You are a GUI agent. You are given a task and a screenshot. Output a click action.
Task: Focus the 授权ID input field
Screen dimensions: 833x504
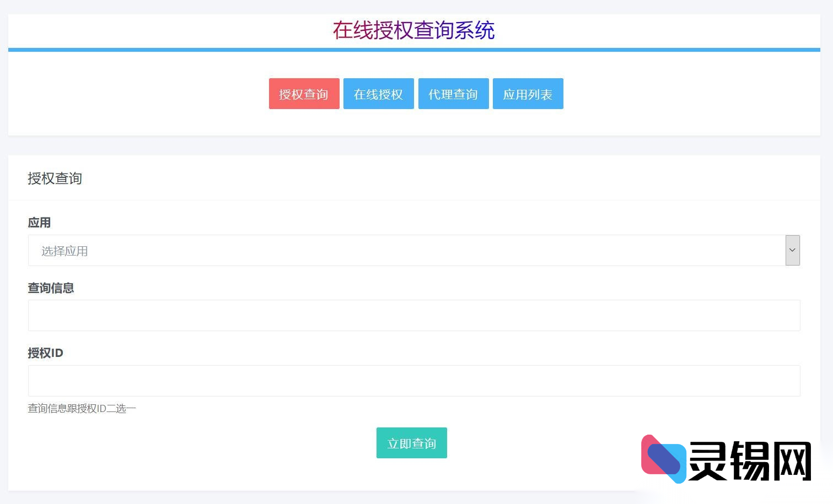(413, 381)
